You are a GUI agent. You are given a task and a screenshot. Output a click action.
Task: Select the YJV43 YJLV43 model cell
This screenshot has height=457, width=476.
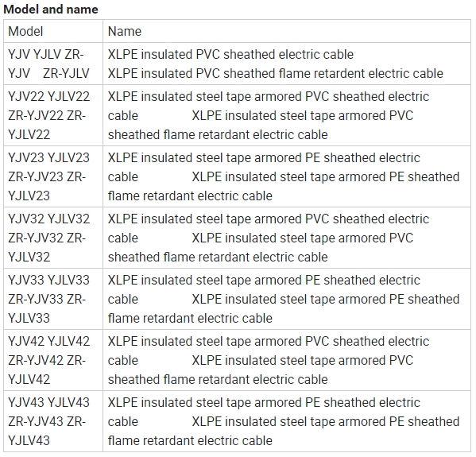click(53, 421)
